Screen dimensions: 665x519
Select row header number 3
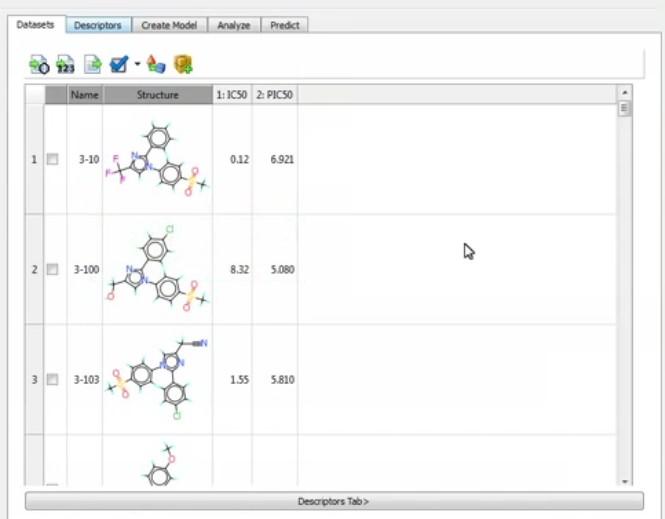pos(34,379)
